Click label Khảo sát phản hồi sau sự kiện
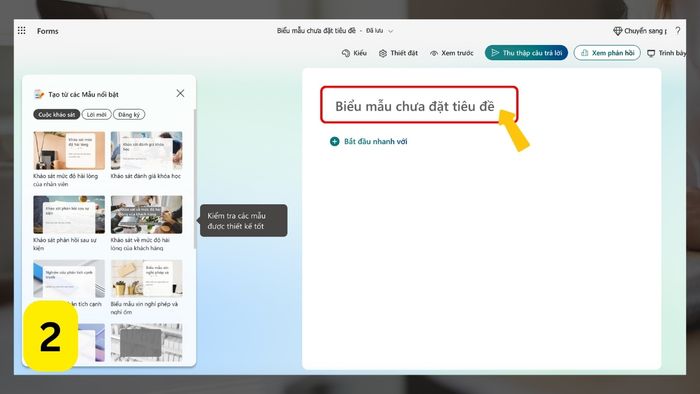 pyautogui.click(x=65, y=244)
